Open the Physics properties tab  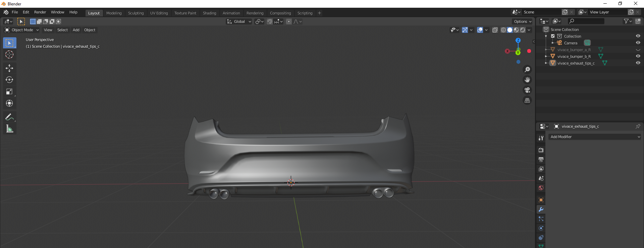pos(541,228)
